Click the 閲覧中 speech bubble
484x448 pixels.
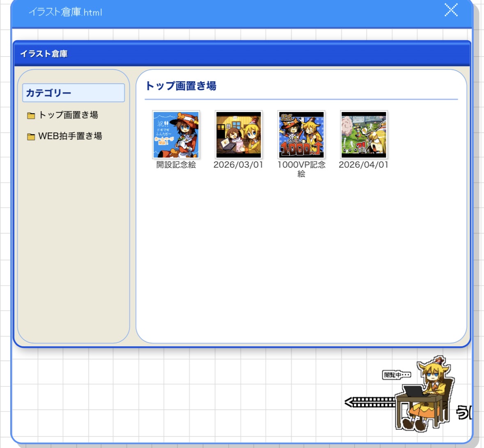coord(396,375)
